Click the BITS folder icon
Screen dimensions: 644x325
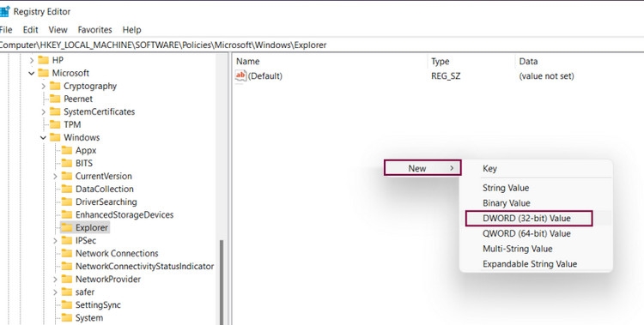(x=66, y=163)
